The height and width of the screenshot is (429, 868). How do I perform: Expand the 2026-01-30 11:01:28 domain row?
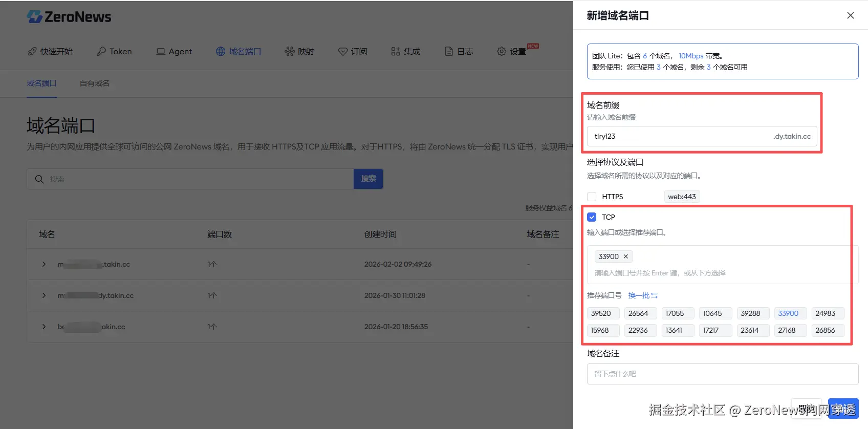(44, 295)
